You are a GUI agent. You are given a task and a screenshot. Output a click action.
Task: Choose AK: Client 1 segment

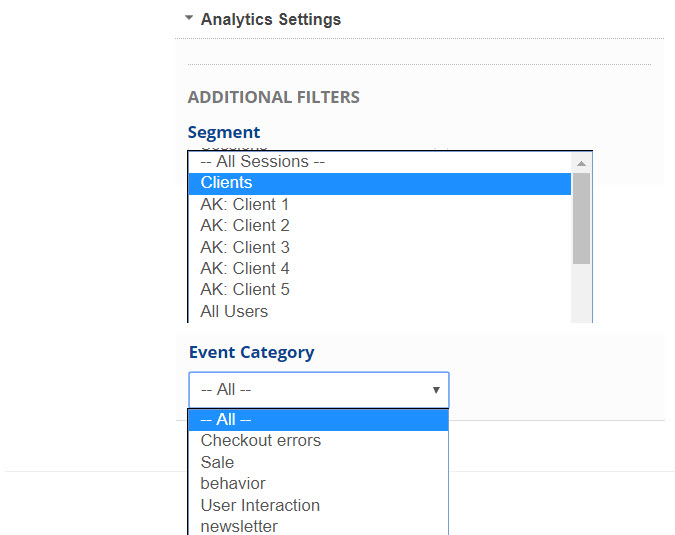click(x=245, y=205)
